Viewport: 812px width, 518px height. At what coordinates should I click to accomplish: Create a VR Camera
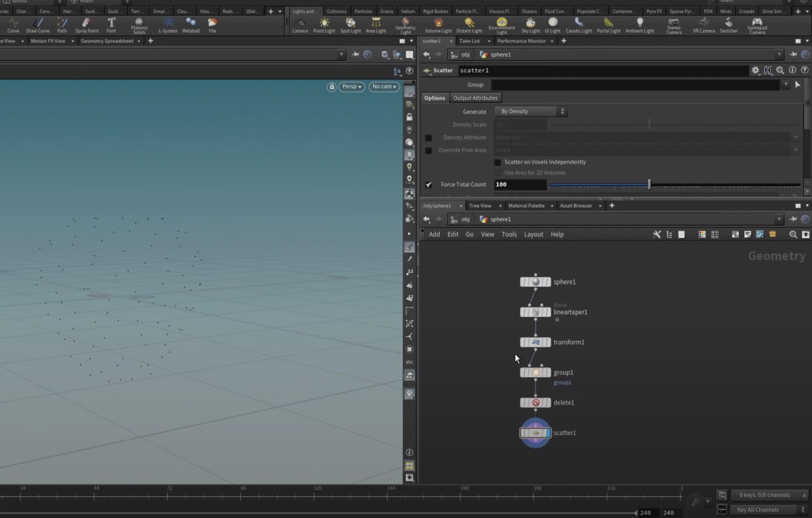pos(704,25)
